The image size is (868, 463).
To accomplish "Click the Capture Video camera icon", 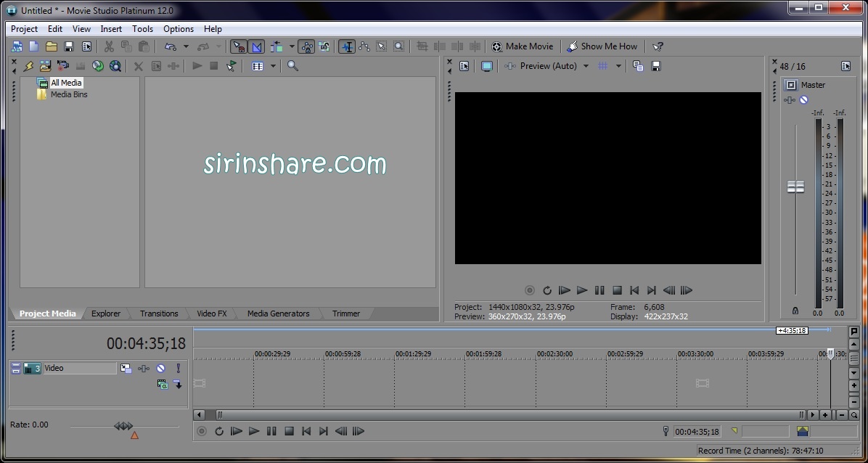I will (62, 67).
